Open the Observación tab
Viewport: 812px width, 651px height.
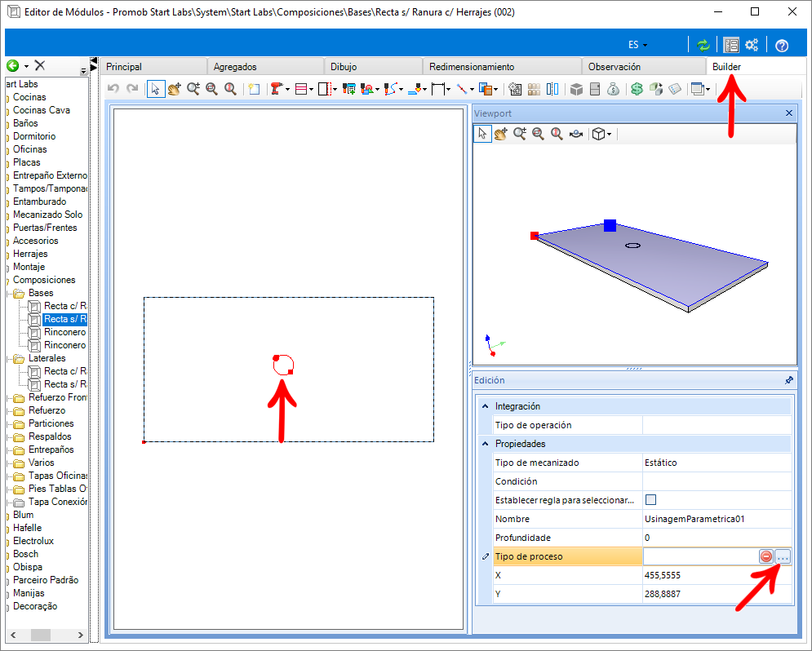pos(644,67)
